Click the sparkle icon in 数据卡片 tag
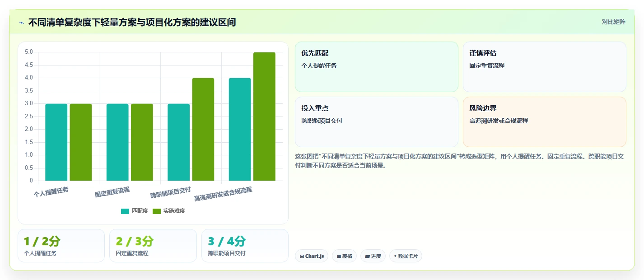This screenshot has height=280, width=644. pos(395,256)
